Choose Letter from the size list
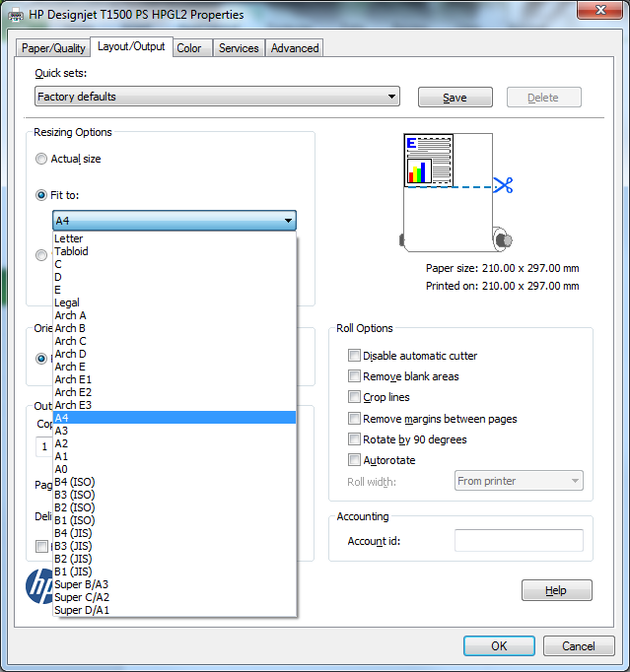Viewport: 630px width, 672px height. tap(175, 238)
